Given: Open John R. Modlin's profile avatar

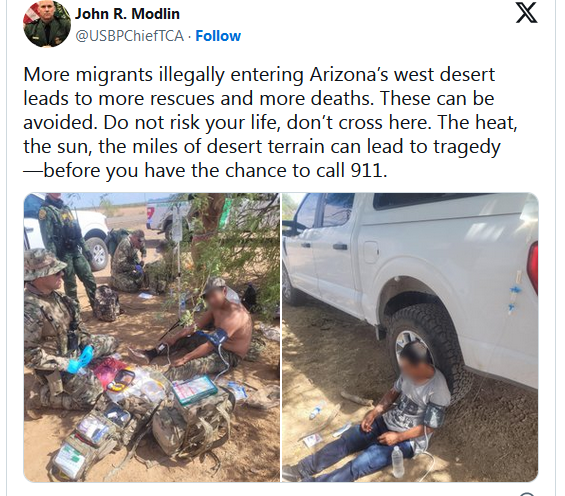Looking at the screenshot, I should (47, 24).
